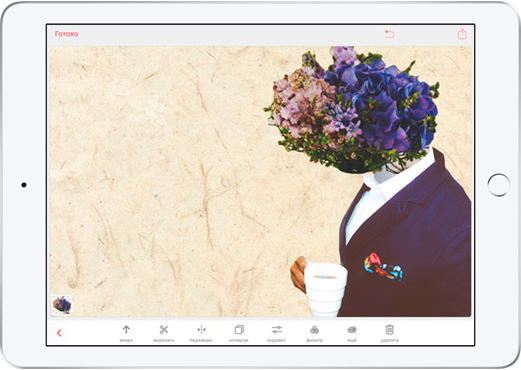
Task: Go back with the red chevron
Action: [x=59, y=333]
